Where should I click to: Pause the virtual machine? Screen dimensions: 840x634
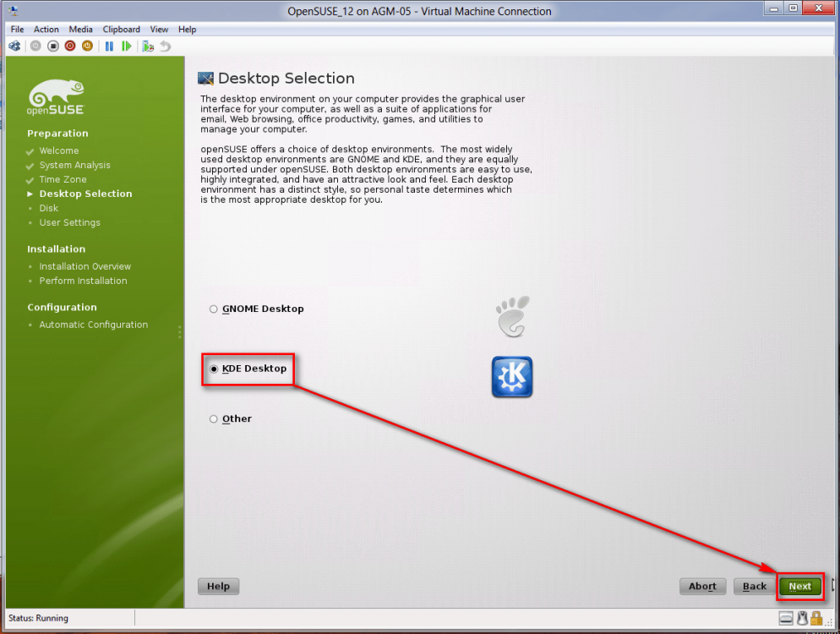coord(109,46)
